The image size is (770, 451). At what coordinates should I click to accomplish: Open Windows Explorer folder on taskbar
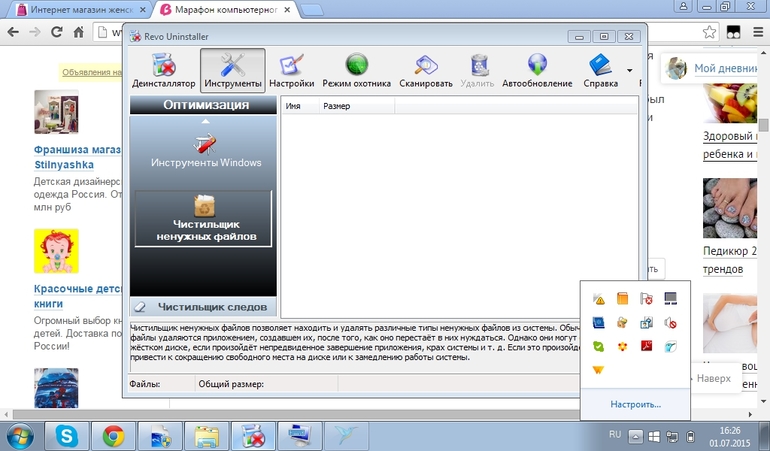[207, 436]
